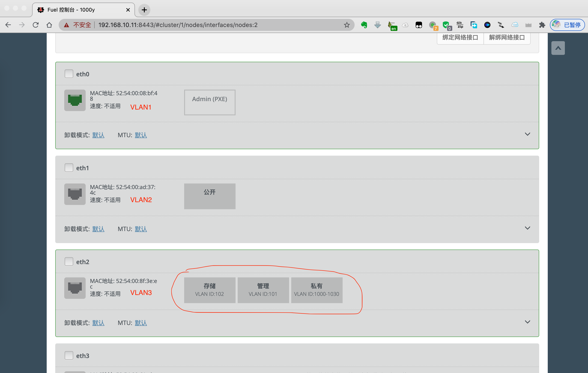The image size is (588, 373).
Task: Check the eth0 interface checkbox
Action: pos(69,74)
